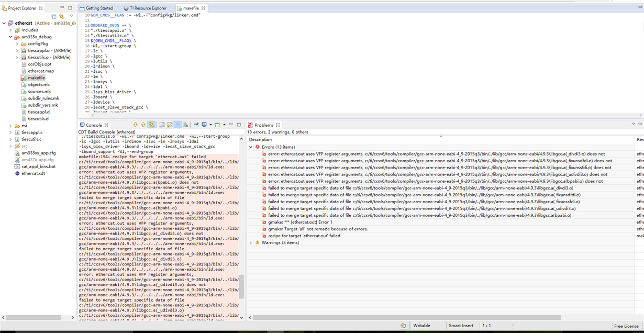Viewport: 644px width, 333px height.
Task: Select subdir_rules.mk file
Action: click(43, 98)
